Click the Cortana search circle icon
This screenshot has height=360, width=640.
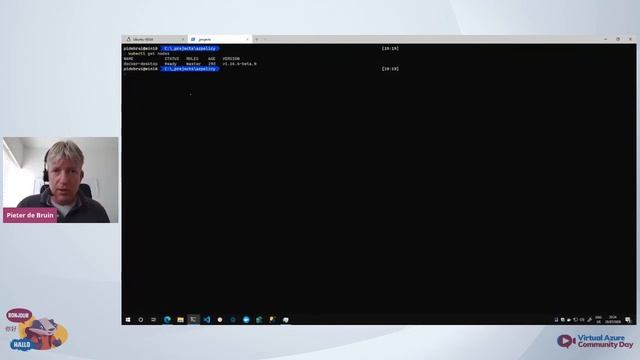140,320
